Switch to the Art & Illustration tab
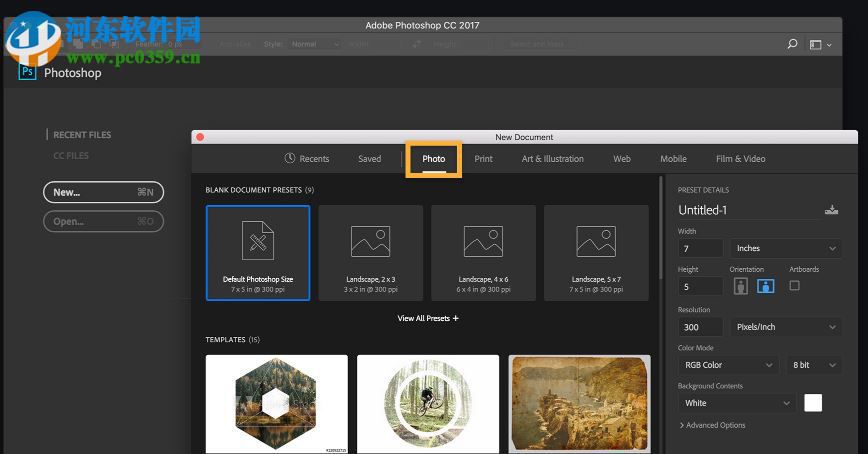This screenshot has height=454, width=868. click(x=552, y=158)
